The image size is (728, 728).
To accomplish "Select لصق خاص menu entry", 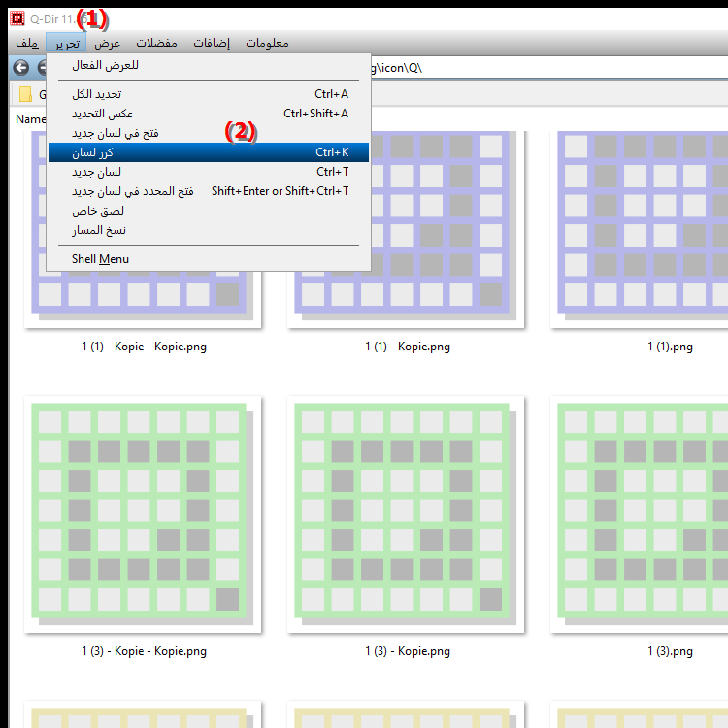I will coord(209,211).
